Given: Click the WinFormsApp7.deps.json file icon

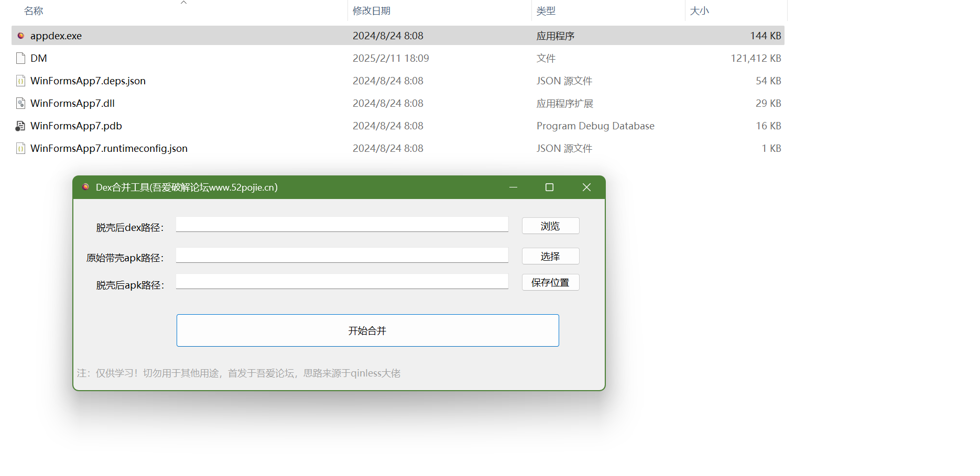Looking at the screenshot, I should click(x=21, y=81).
